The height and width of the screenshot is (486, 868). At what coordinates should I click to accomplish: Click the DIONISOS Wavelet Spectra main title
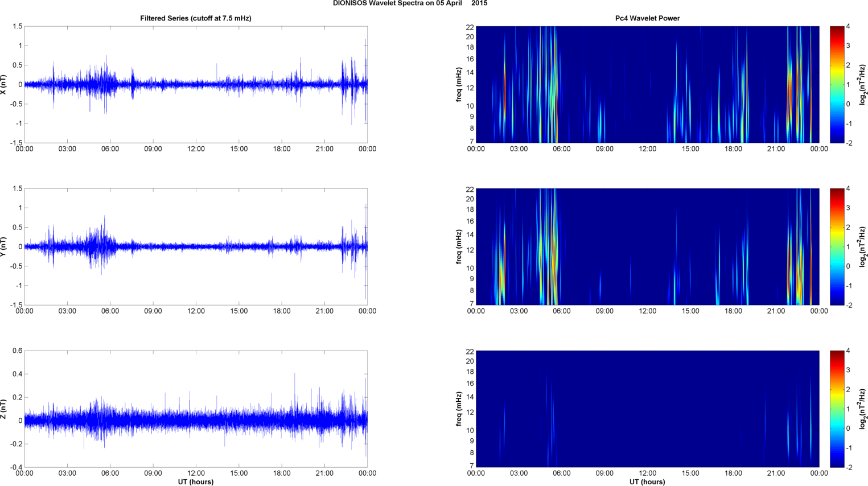410,3
